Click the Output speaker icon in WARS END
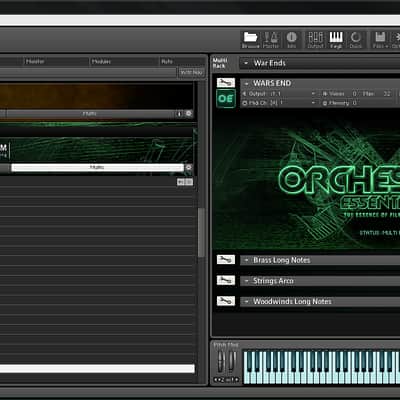This screenshot has height=400, width=400. click(x=244, y=94)
